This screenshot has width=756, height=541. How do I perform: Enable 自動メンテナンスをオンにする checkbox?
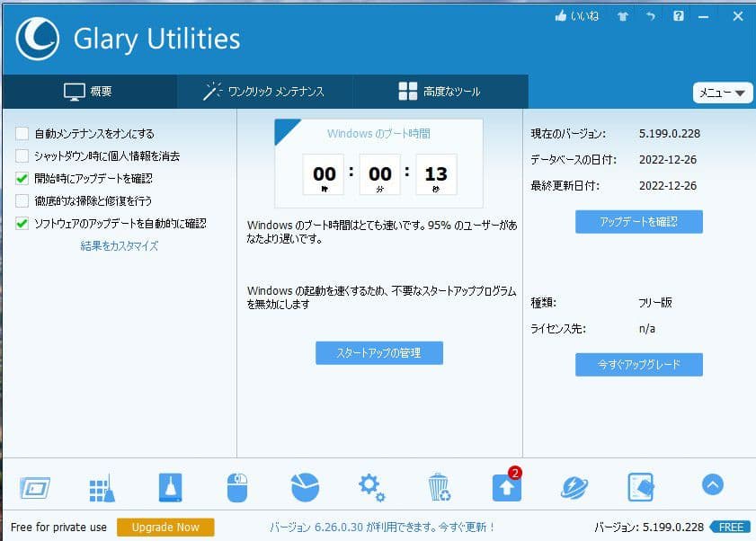(22, 134)
